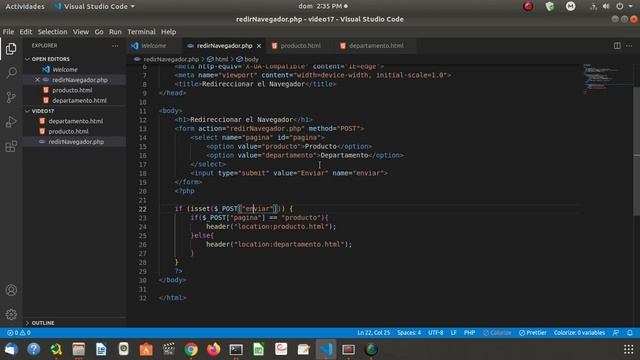The width and height of the screenshot is (640, 360).
Task: Click the red record icon in top bar
Action: [528, 6]
